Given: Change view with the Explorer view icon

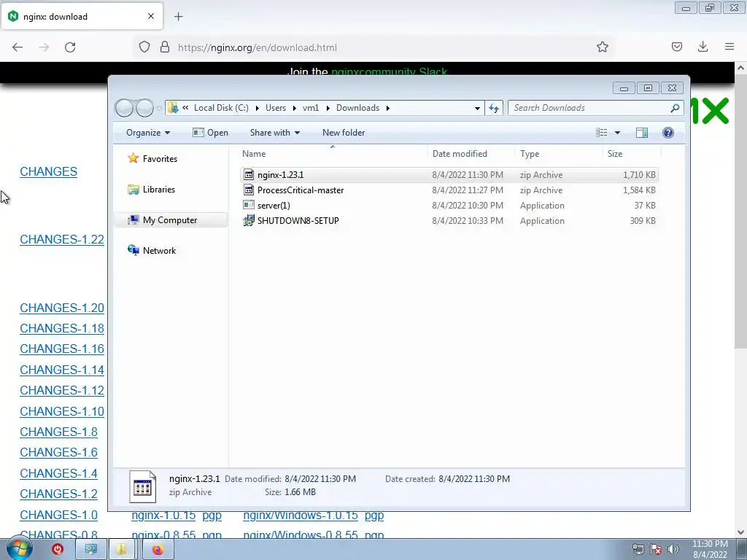Looking at the screenshot, I should click(x=602, y=133).
